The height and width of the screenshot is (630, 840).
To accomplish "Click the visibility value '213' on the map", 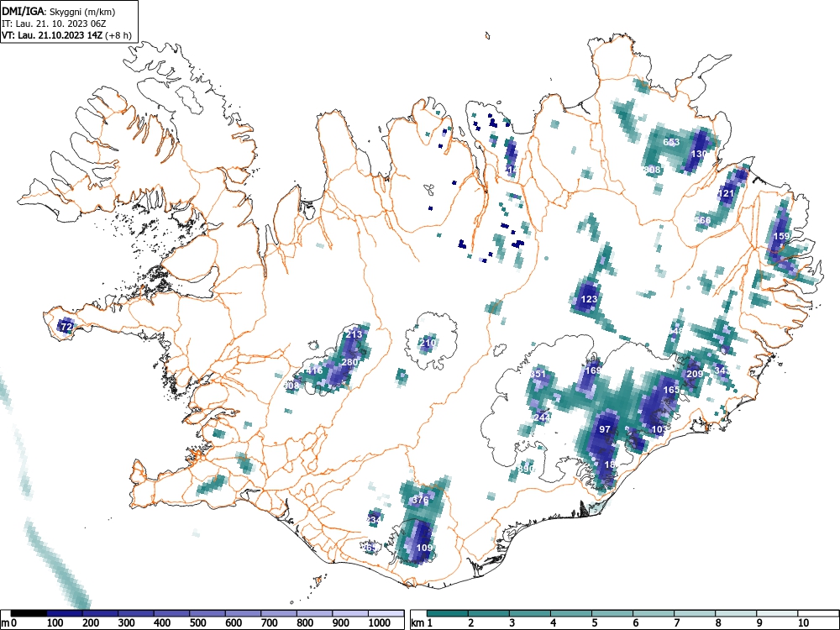I will click(x=354, y=333).
